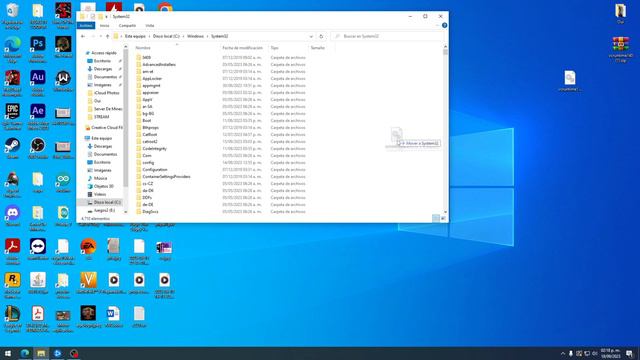Refresh the System32 folder view

(321, 36)
